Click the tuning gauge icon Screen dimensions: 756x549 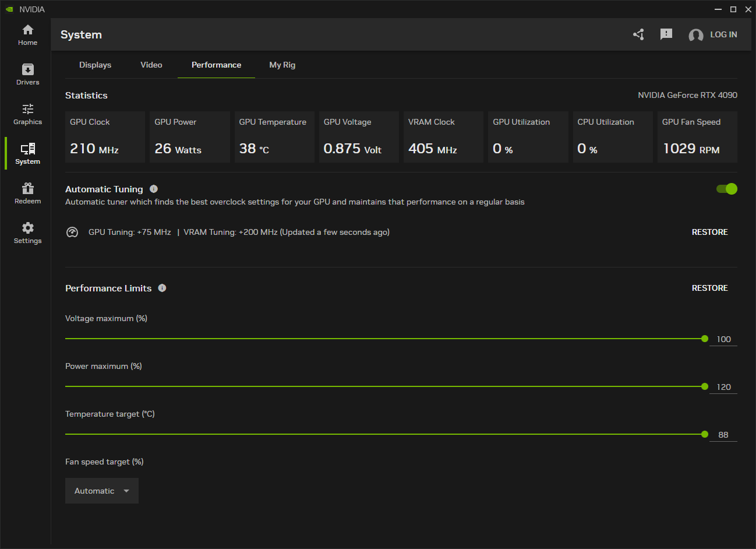pyautogui.click(x=72, y=232)
